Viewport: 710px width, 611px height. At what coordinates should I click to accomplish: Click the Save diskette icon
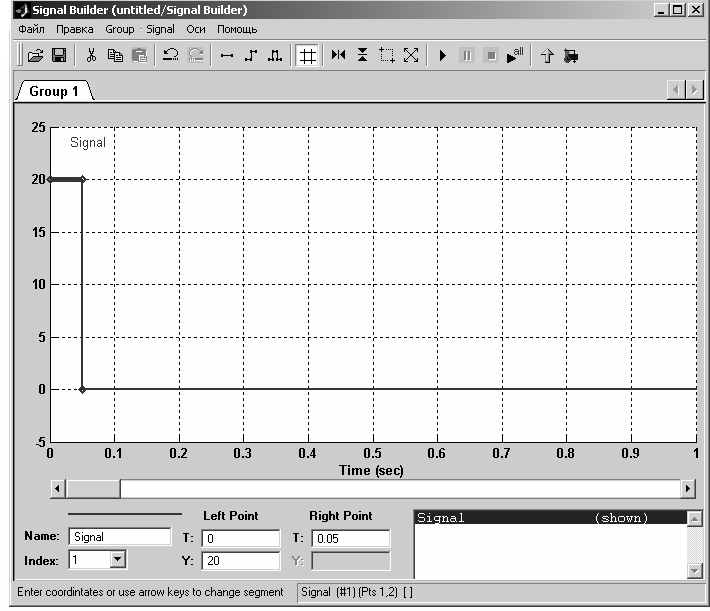[x=59, y=56]
